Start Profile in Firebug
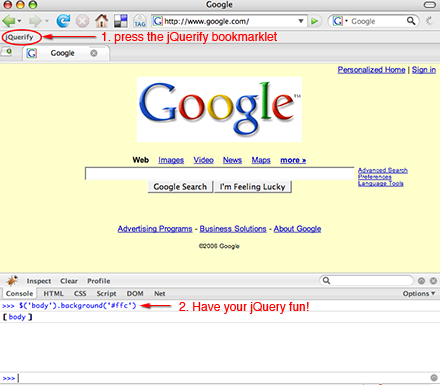This screenshot has height=385, width=440. click(x=99, y=281)
